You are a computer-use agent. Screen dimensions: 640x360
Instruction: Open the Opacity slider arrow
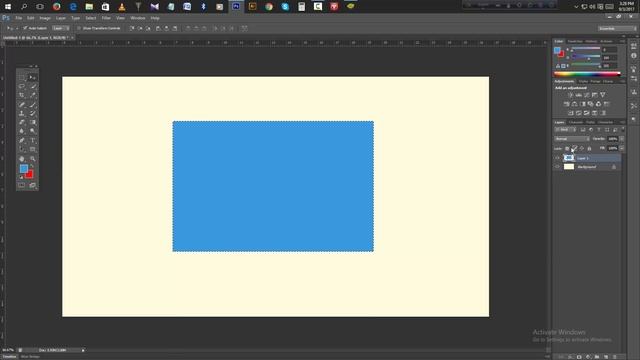(x=622, y=139)
